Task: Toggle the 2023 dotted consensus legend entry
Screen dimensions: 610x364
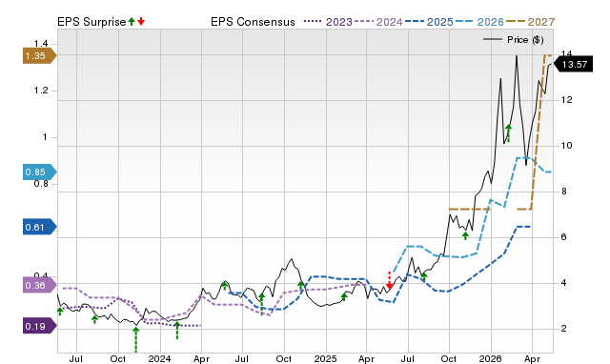Action: 328,22
